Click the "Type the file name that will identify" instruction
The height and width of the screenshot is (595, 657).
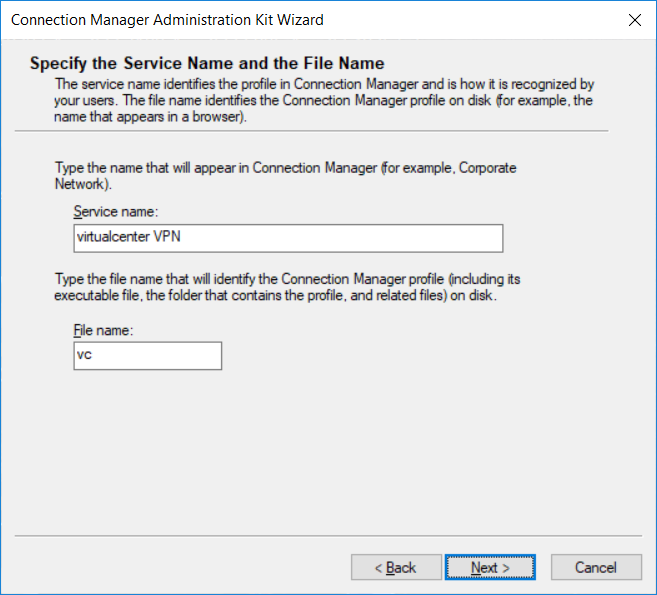pos(287,287)
